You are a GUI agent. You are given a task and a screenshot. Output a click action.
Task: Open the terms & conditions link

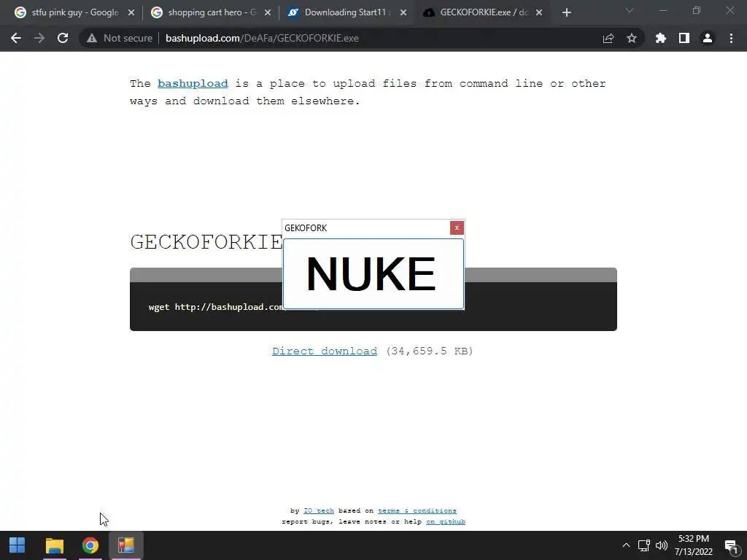point(417,510)
